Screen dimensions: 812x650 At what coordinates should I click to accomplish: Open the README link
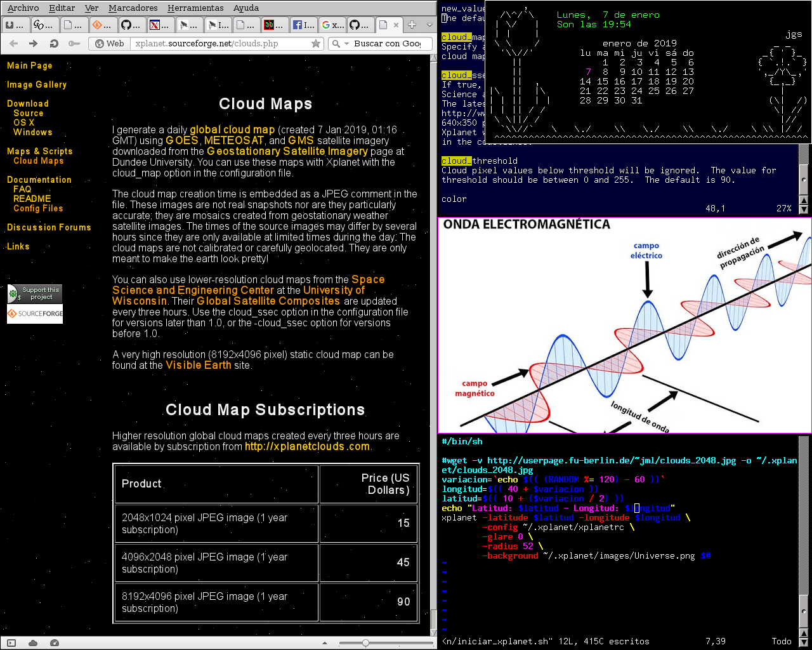(32, 199)
